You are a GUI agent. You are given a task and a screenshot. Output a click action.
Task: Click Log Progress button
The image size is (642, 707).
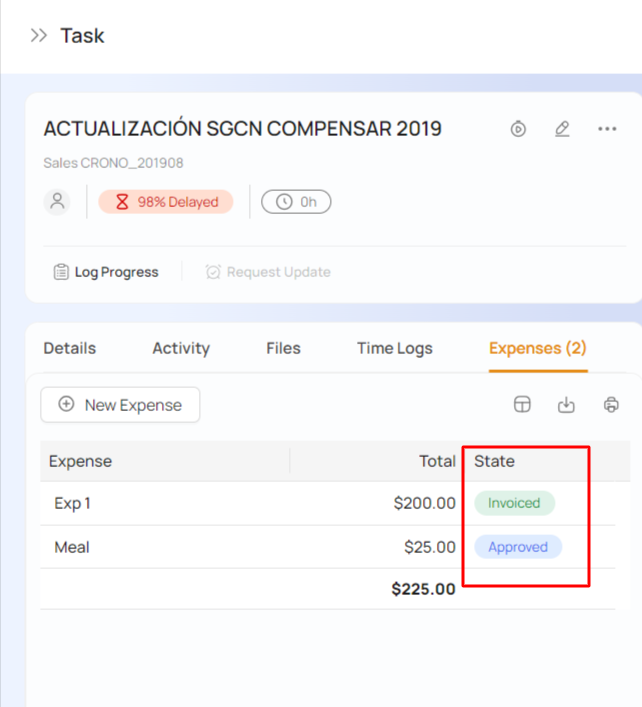coord(106,272)
